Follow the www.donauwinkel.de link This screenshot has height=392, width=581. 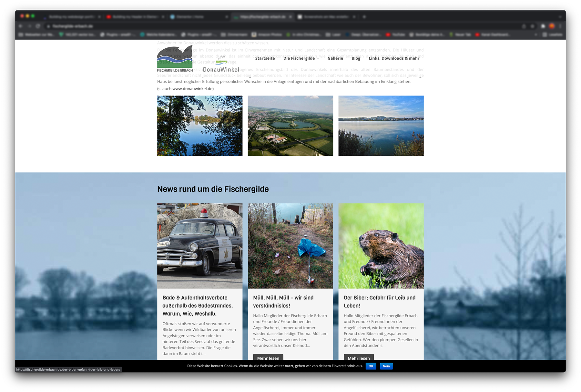point(192,89)
